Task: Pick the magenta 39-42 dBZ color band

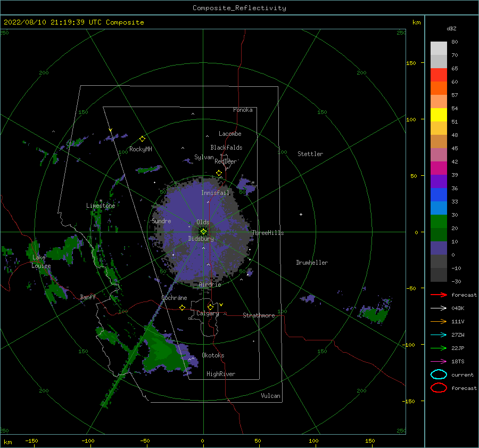Action: (x=439, y=168)
